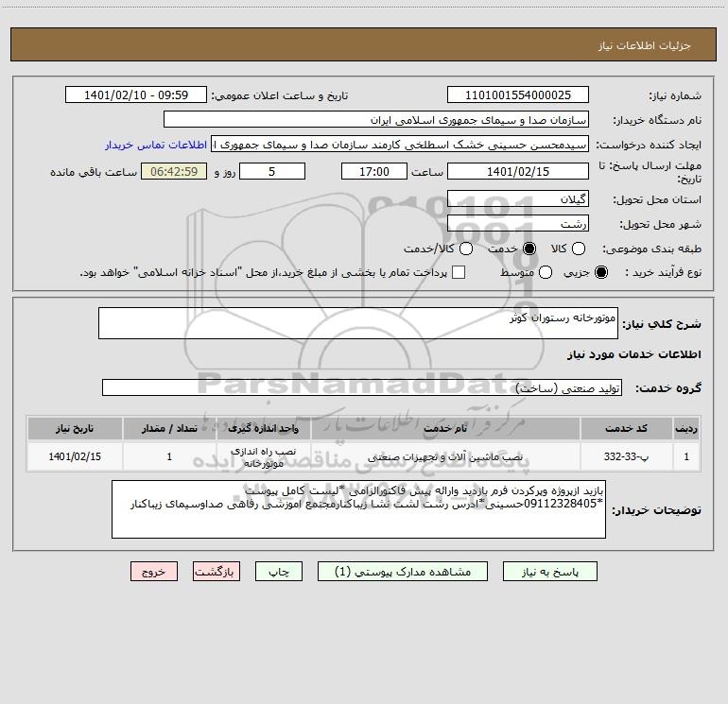Click the اطلاعات خدمات مورد نیاز section heading
The width and height of the screenshot is (728, 704).
tap(633, 354)
